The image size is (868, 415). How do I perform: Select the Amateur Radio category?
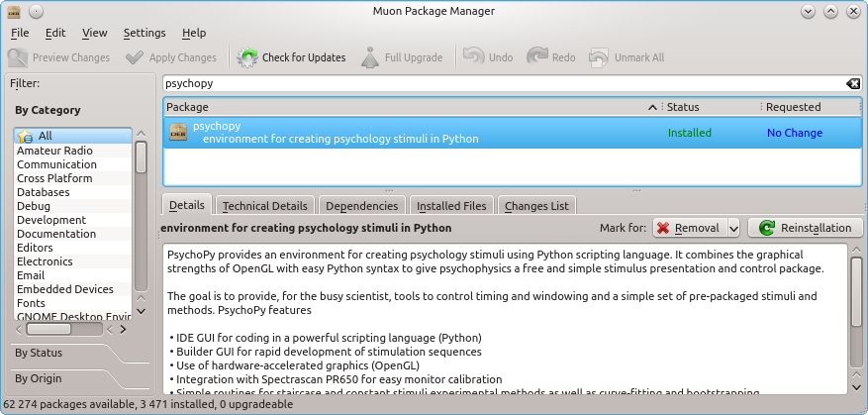point(54,151)
